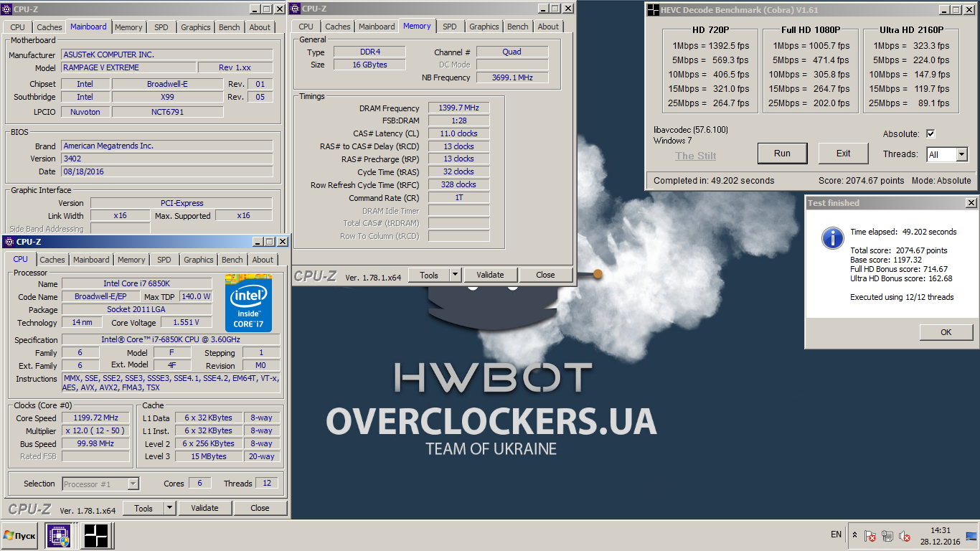Click the blue info icon in the Test finished dialog
Image resolution: width=980 pixels, height=551 pixels.
click(832, 238)
